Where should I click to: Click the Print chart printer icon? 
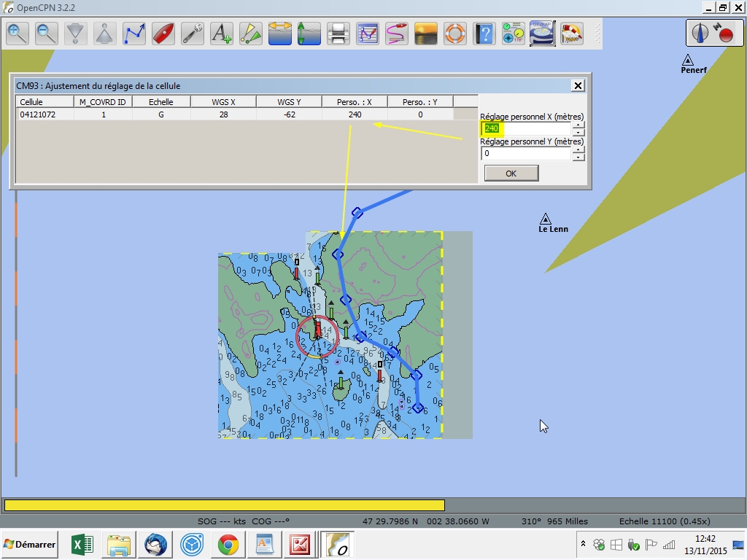coord(338,34)
